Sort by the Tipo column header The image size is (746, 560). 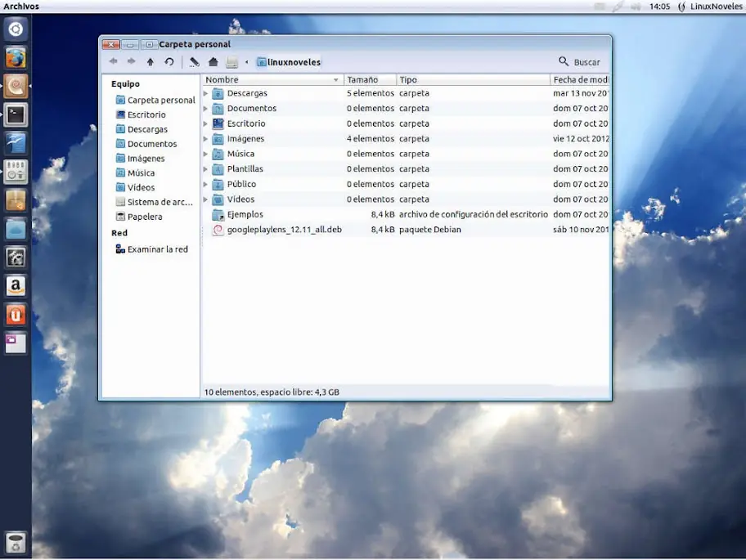click(x=473, y=80)
